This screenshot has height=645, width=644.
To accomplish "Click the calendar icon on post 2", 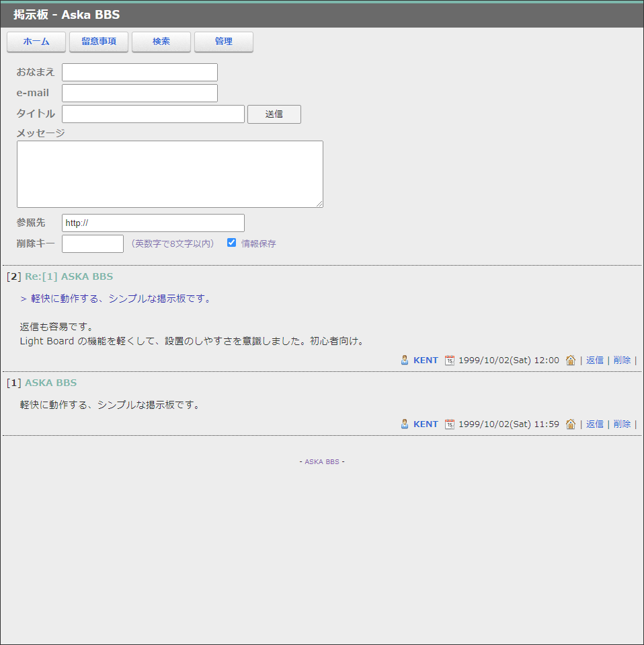I will 450,360.
